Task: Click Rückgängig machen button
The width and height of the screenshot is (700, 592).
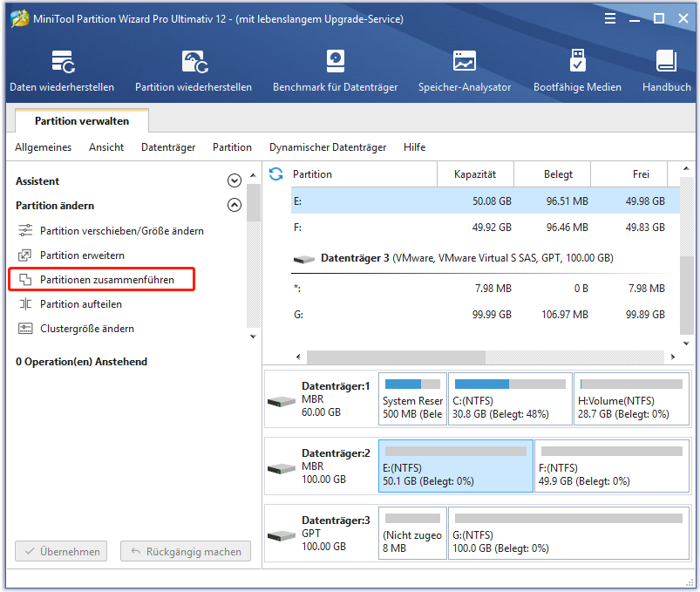Action: coord(186,551)
